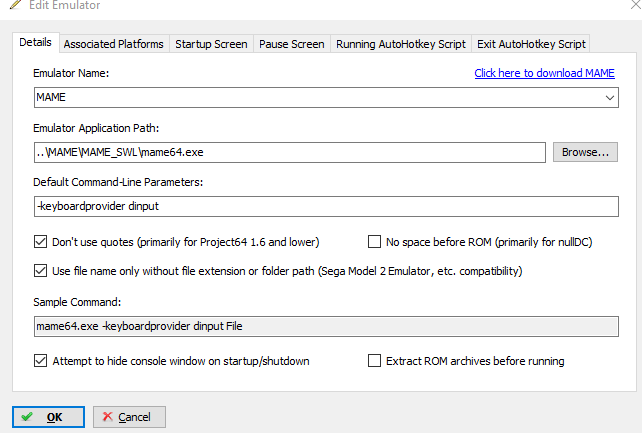
Task: Click the Cancel button
Action: point(129,417)
